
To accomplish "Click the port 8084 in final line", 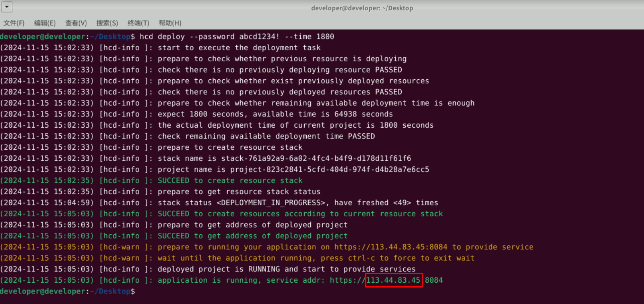I will tap(434, 280).
